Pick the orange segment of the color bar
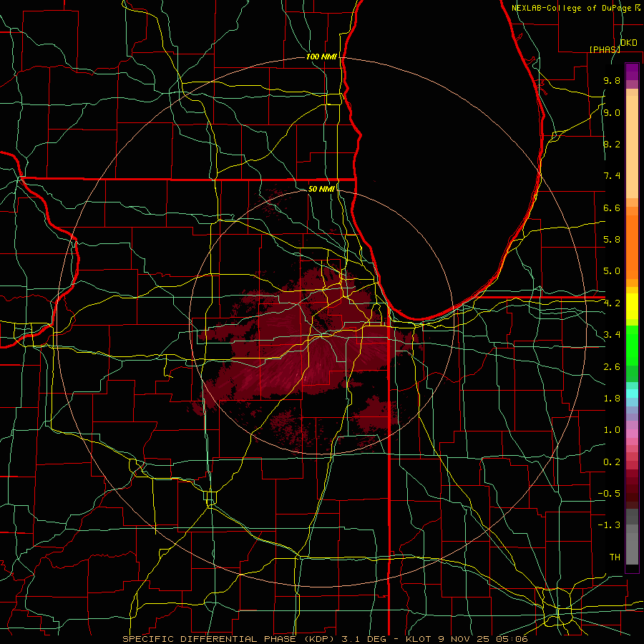Screen dimensions: 644x644 pos(632,246)
